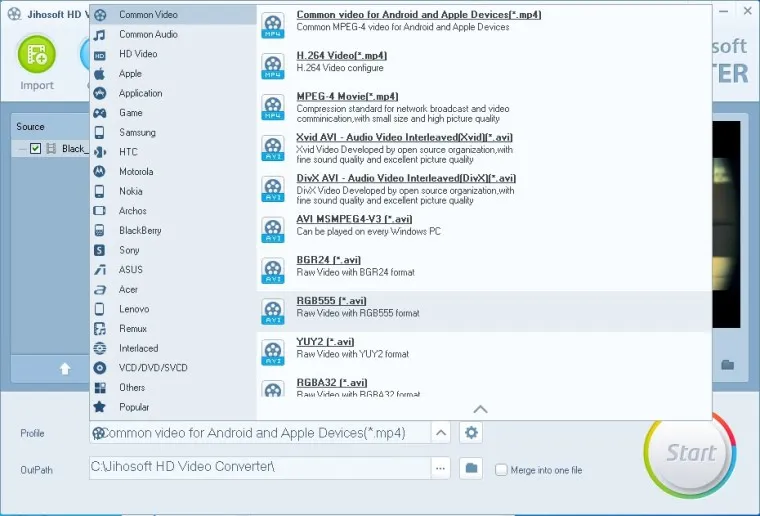This screenshot has height=516, width=760.
Task: Click the ASUS logo icon
Action: point(100,270)
